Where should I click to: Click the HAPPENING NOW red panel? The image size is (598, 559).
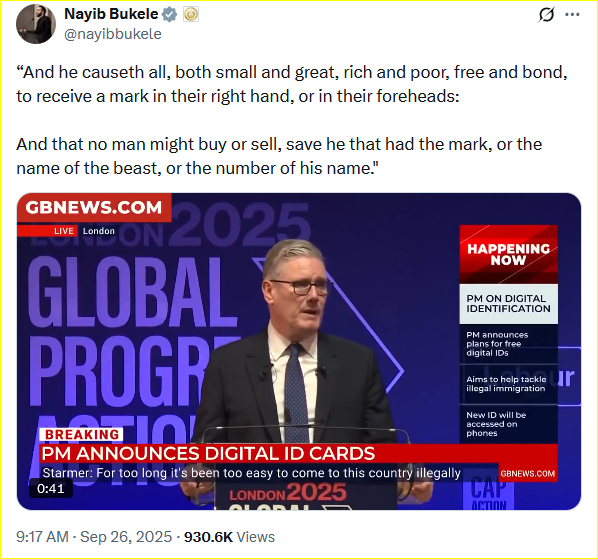click(508, 254)
